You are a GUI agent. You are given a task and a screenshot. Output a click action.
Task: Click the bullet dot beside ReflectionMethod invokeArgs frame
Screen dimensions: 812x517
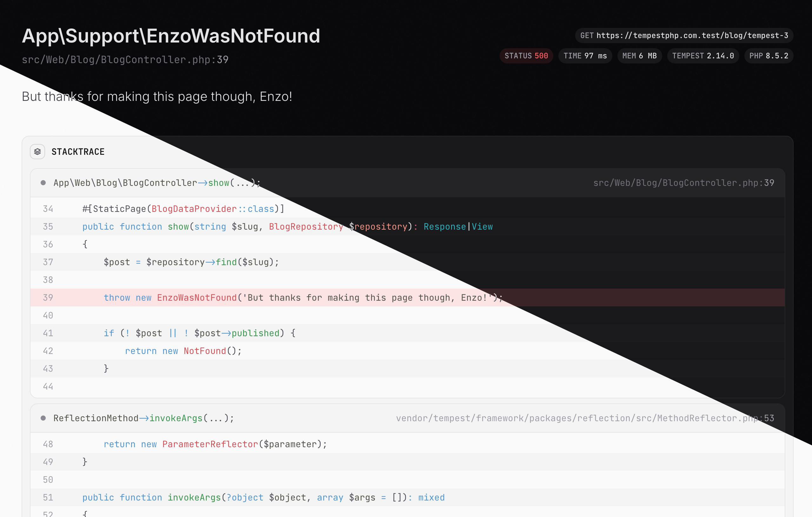pos(43,418)
